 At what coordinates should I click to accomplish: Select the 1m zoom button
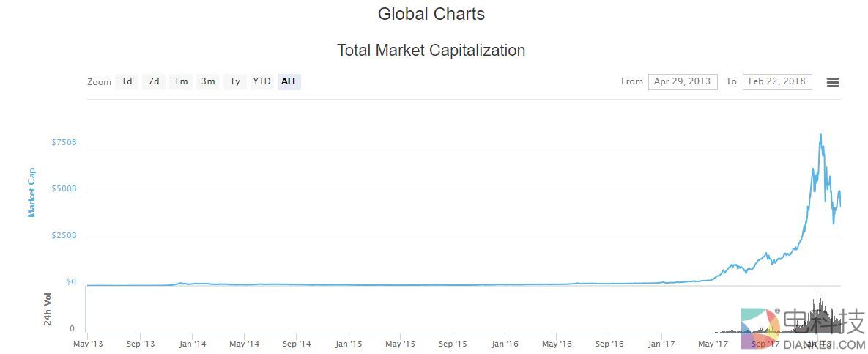click(180, 81)
